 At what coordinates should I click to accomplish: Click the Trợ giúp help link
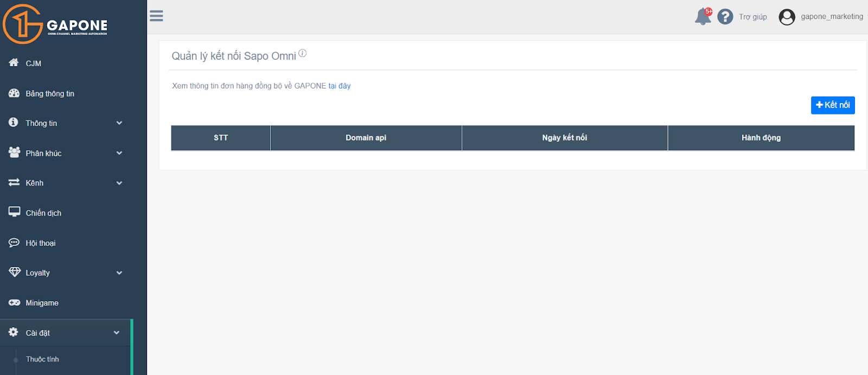(753, 17)
